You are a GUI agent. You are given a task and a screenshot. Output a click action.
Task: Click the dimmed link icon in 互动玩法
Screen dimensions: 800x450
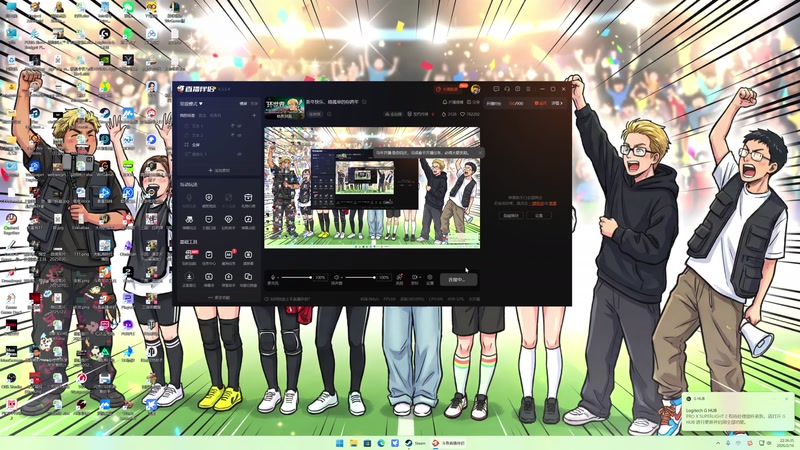pos(228,199)
